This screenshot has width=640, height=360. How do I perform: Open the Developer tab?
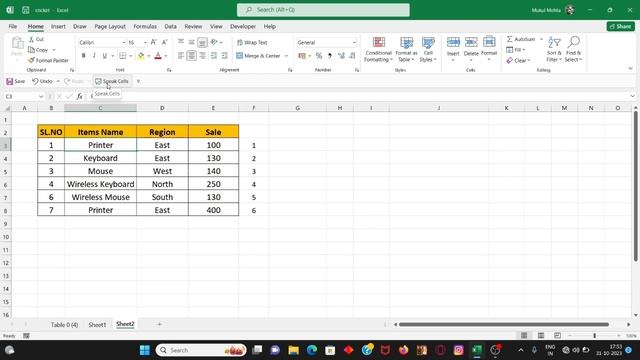(243, 27)
